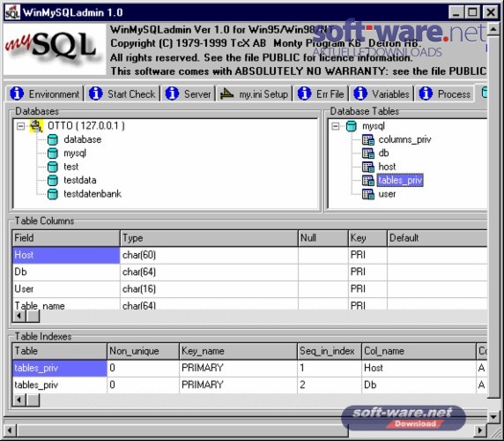Viewport: 504px width, 441px height.
Task: Click the mySQL logo image
Action: click(55, 49)
